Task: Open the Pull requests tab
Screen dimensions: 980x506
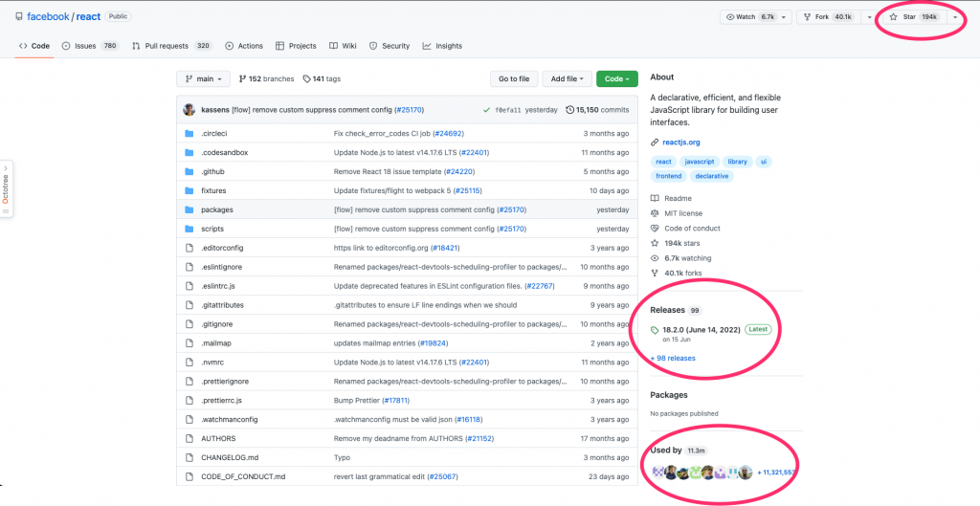Action: click(172, 46)
